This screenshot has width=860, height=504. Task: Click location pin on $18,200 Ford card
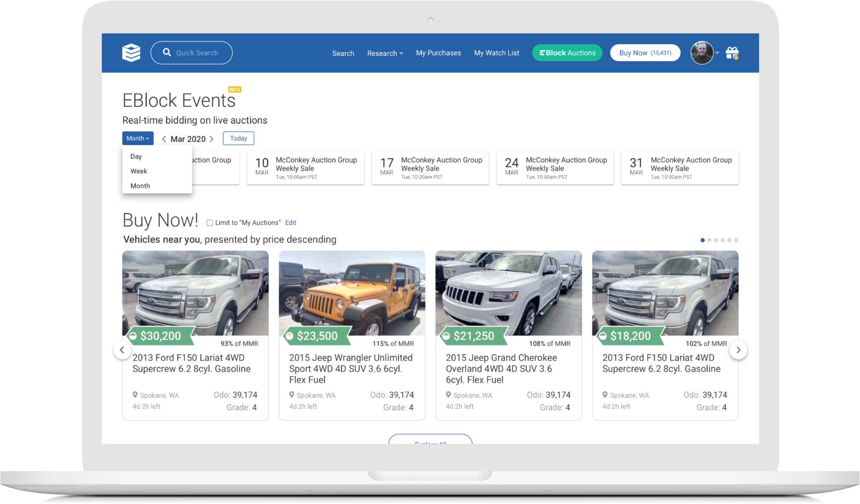(605, 395)
